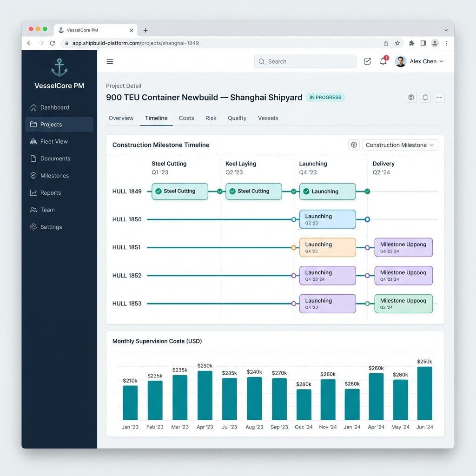The image size is (476, 476).
Task: Expand the browser tab list chevron
Action: click(x=446, y=30)
